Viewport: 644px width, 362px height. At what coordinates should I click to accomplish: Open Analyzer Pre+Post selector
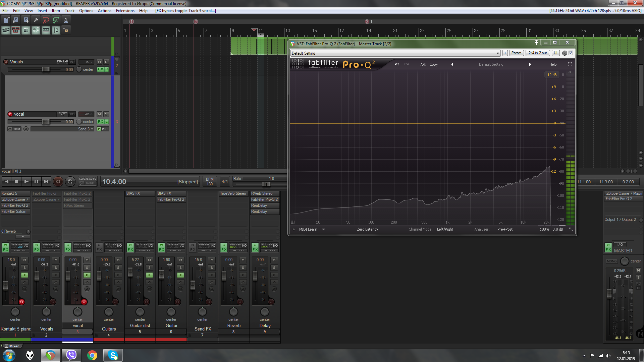coord(505,230)
